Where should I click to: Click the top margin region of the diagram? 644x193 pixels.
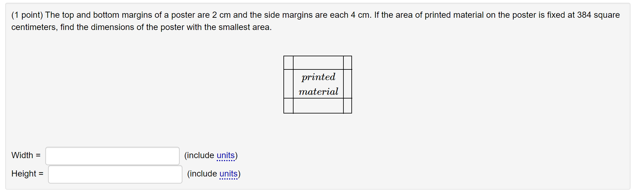tap(318, 61)
